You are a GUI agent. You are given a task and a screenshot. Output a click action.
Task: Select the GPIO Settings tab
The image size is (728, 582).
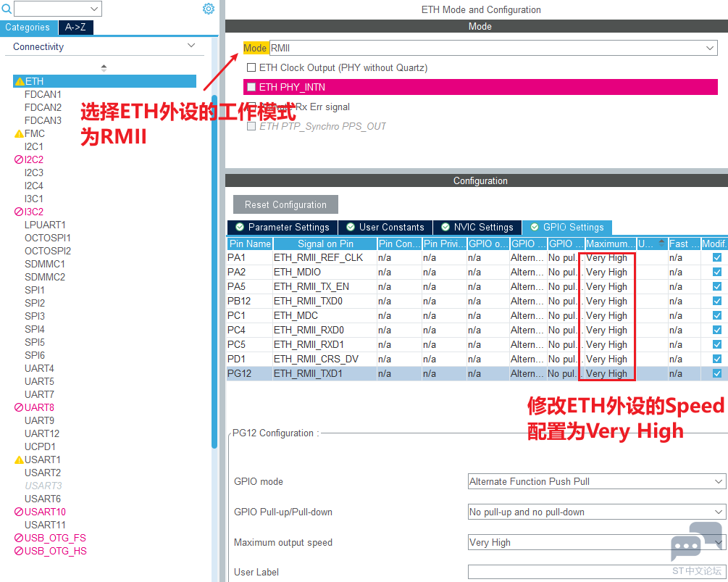(567, 227)
